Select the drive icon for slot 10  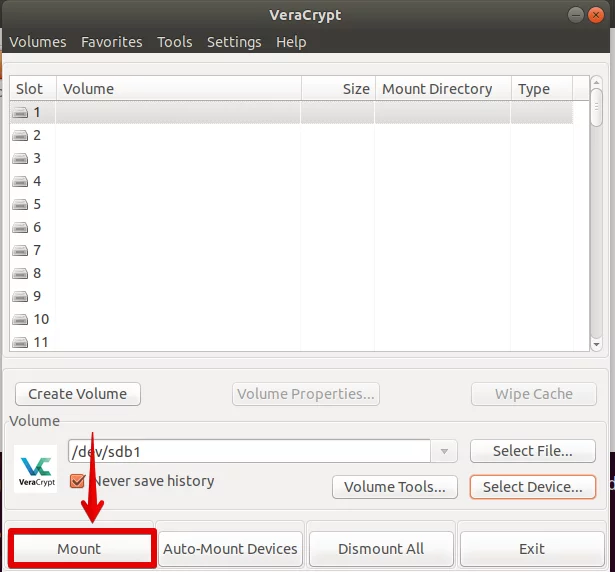pyautogui.click(x=20, y=319)
